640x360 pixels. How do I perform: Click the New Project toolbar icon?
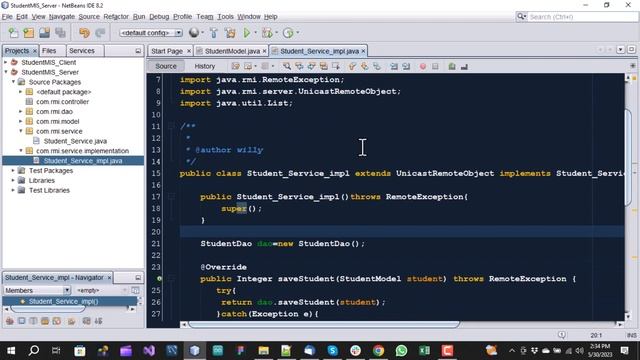(29, 33)
